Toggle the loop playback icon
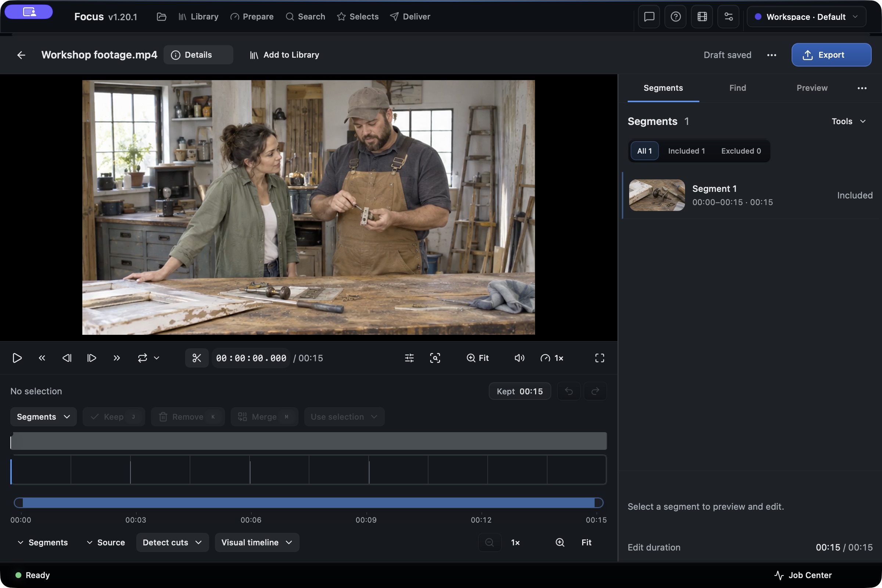Screen dimensions: 882x588 143,358
